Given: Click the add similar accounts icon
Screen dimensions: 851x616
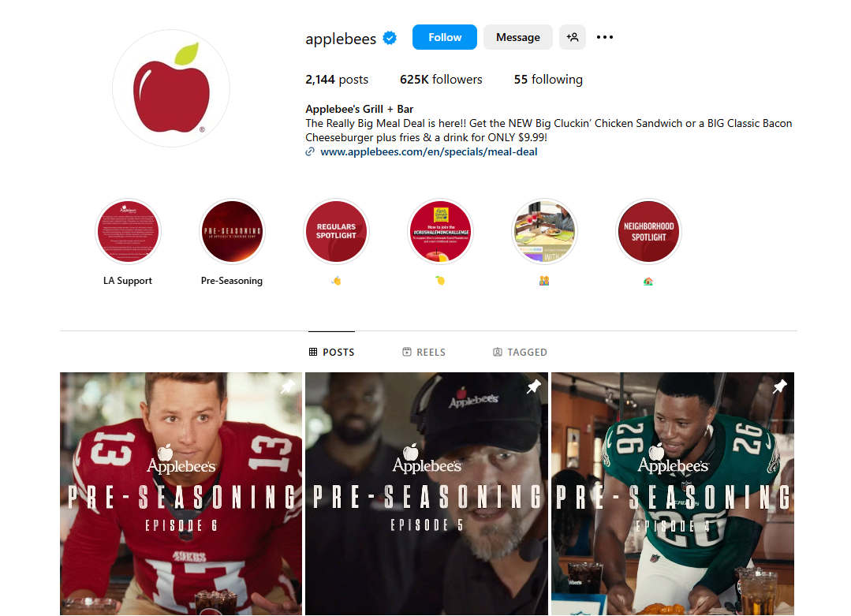Looking at the screenshot, I should tap(573, 37).
